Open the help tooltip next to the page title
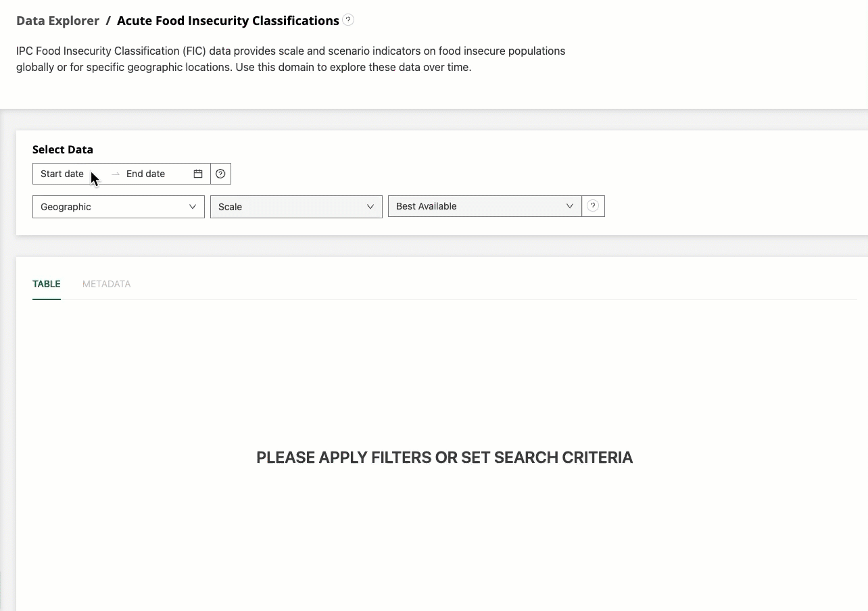The height and width of the screenshot is (611, 868). point(347,20)
